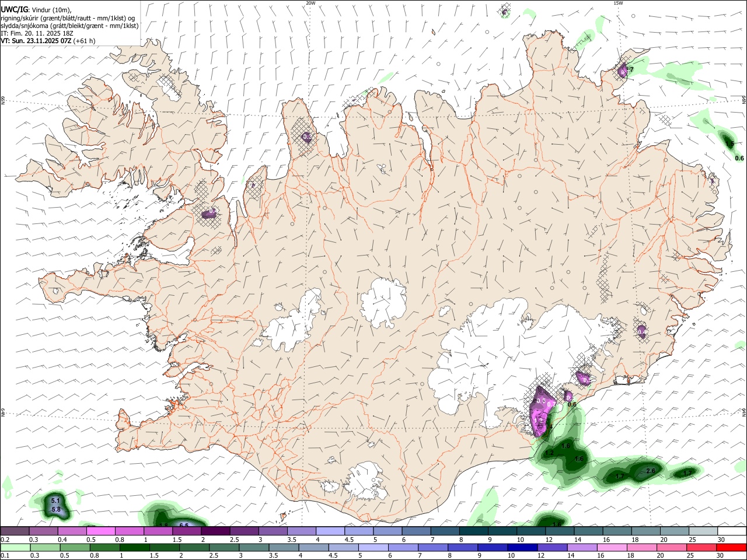The image size is (747, 560).
Task: Click the 'IT: Fim. 20. 11. 2025 18Z' line
Action: (37, 33)
